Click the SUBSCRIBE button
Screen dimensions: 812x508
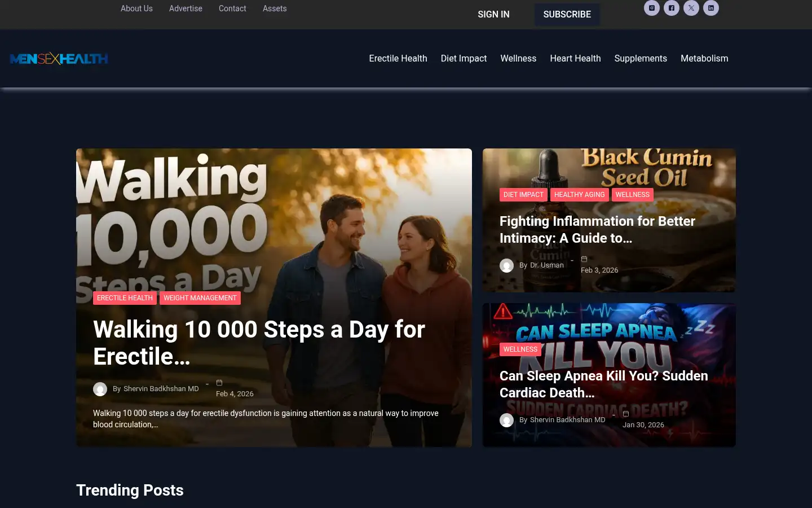[x=567, y=15]
